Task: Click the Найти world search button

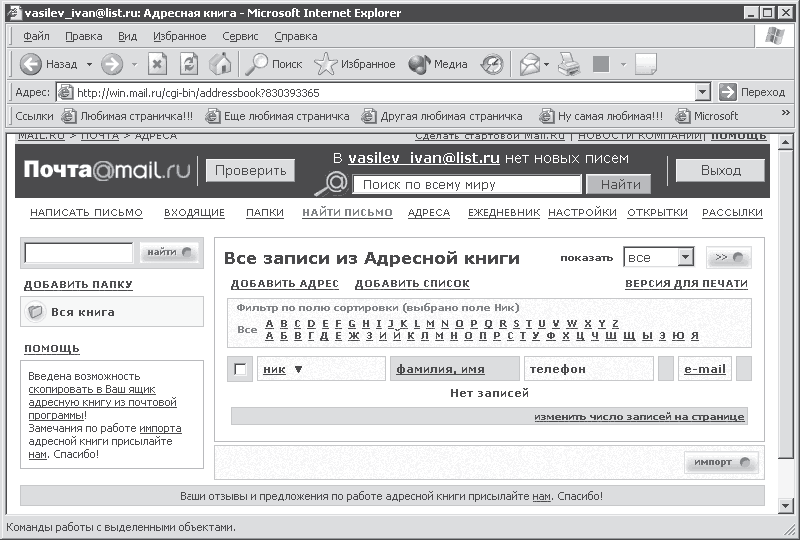Action: pos(619,184)
